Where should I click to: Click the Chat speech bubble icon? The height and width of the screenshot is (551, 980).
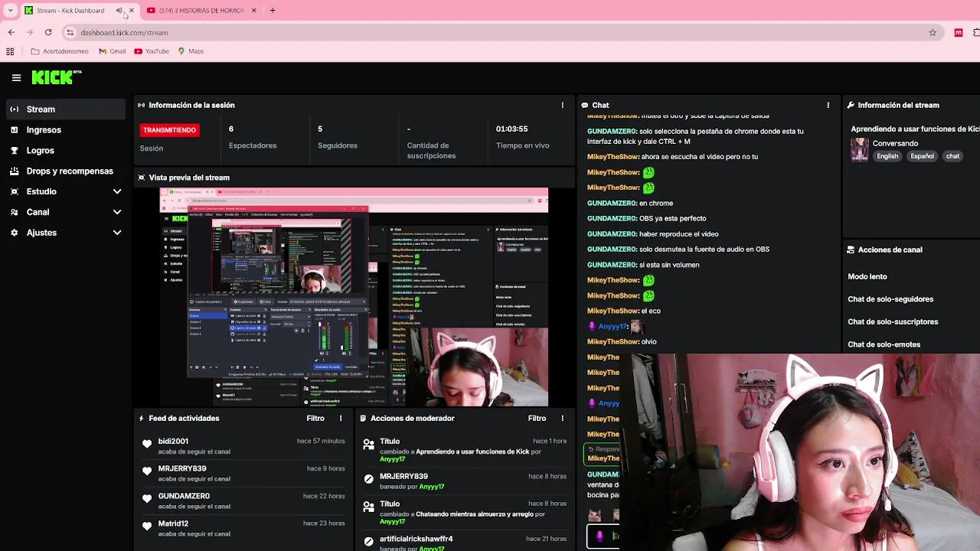point(585,105)
